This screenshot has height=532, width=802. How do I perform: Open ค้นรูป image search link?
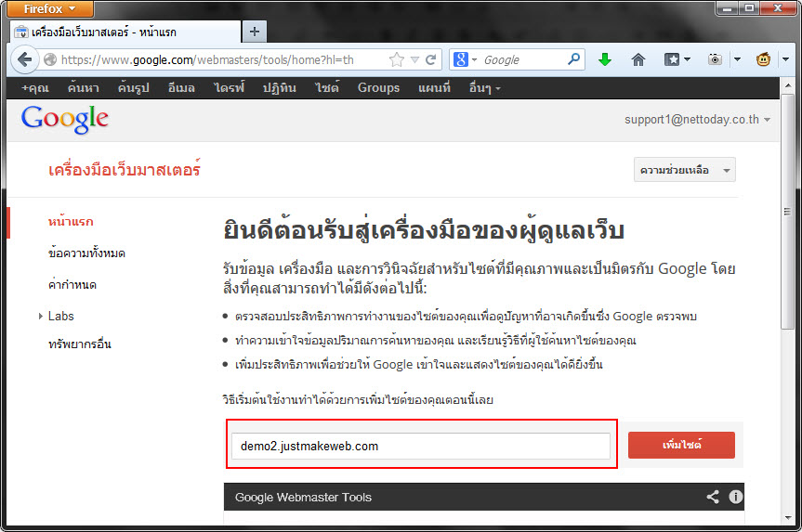click(x=133, y=88)
